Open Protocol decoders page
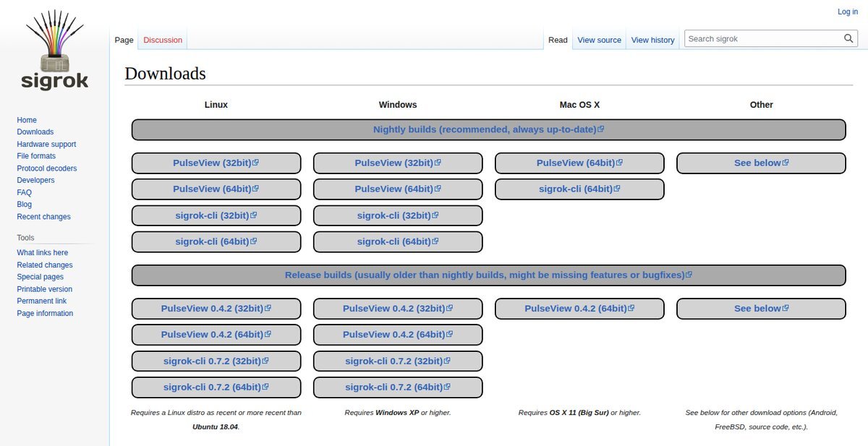This screenshot has height=446, width=868. [47, 168]
